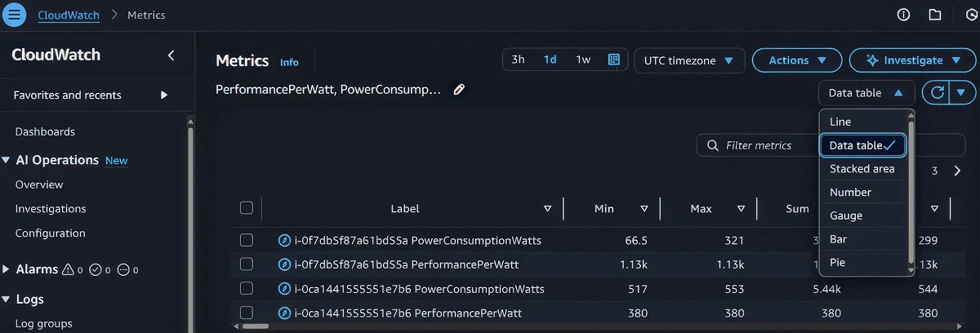Collapse the AI Operations section
This screenshot has height=333, width=980.
click(7, 160)
